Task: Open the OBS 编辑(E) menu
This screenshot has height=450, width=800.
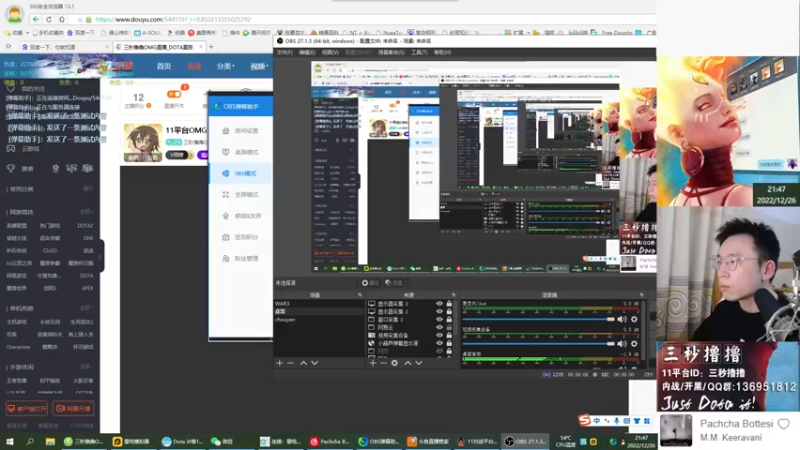Action: (x=307, y=53)
